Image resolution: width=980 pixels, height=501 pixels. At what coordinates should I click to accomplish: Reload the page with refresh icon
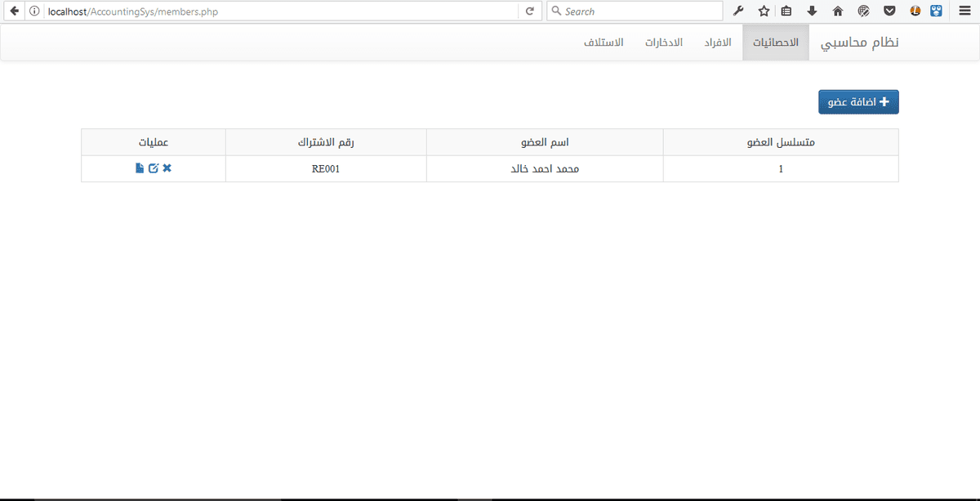tap(529, 11)
